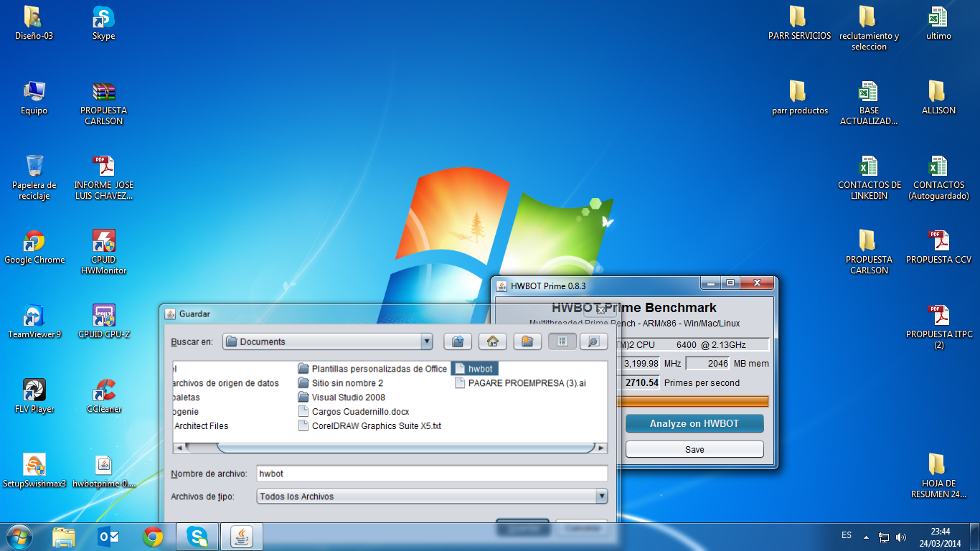980x551 pixels.
Task: Click the file list horizontal scrollbar thumb
Action: click(406, 448)
